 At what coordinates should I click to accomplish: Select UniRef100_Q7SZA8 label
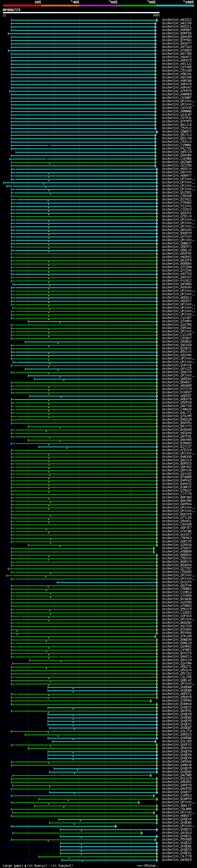point(177,267)
